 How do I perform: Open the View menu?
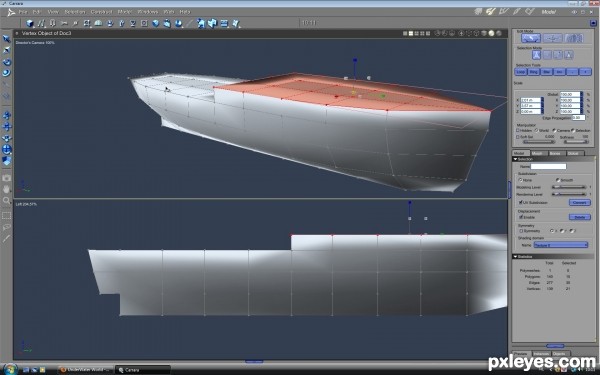53,12
